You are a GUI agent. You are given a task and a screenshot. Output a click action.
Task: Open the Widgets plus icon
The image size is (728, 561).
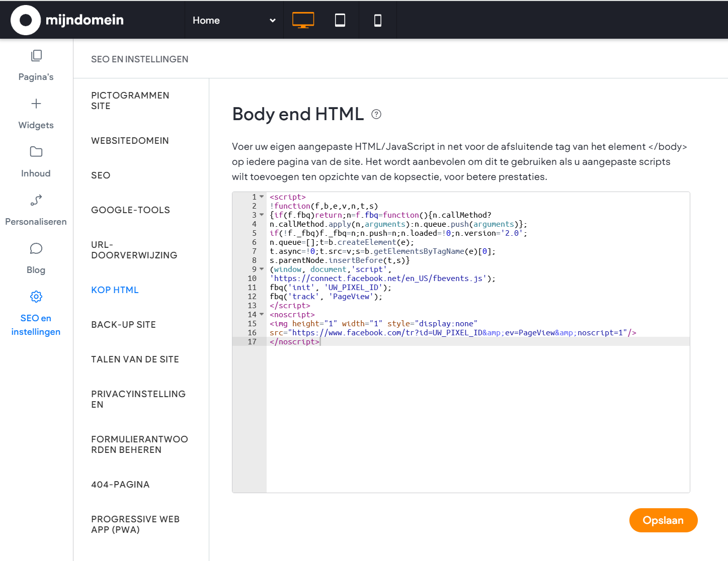[36, 104]
